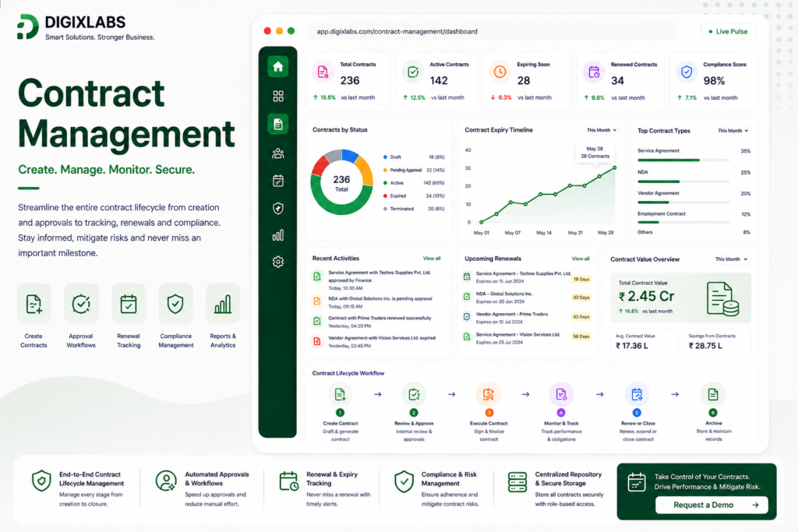This screenshot has width=798, height=532.
Task: Open the compliance shield sidebar icon
Action: click(x=278, y=208)
